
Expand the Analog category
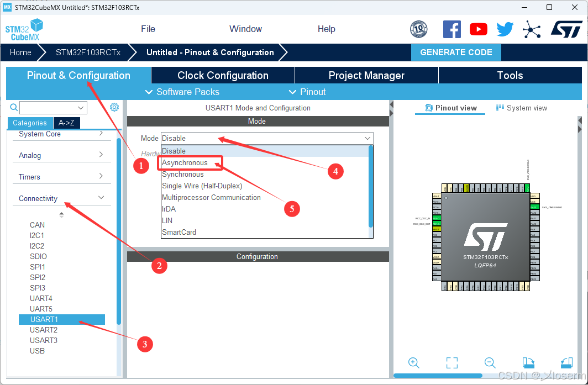point(62,155)
